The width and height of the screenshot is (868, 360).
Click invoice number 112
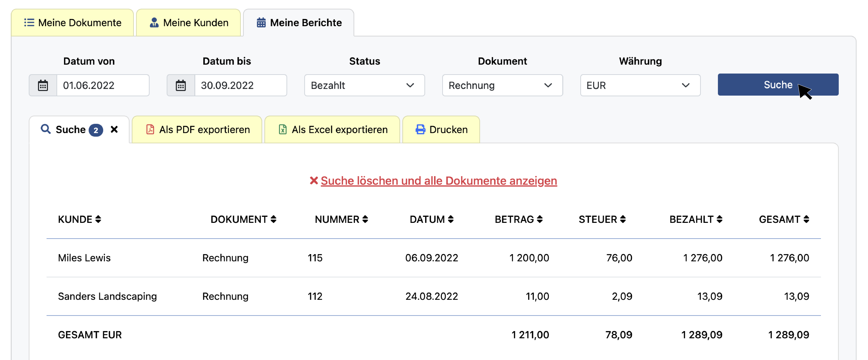point(315,296)
